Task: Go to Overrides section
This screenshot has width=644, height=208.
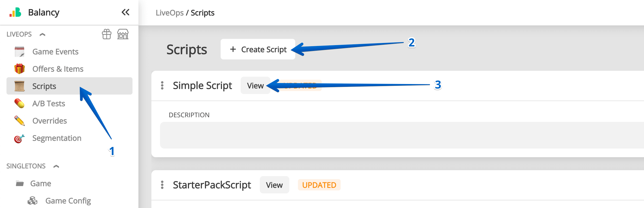Action: (49, 121)
